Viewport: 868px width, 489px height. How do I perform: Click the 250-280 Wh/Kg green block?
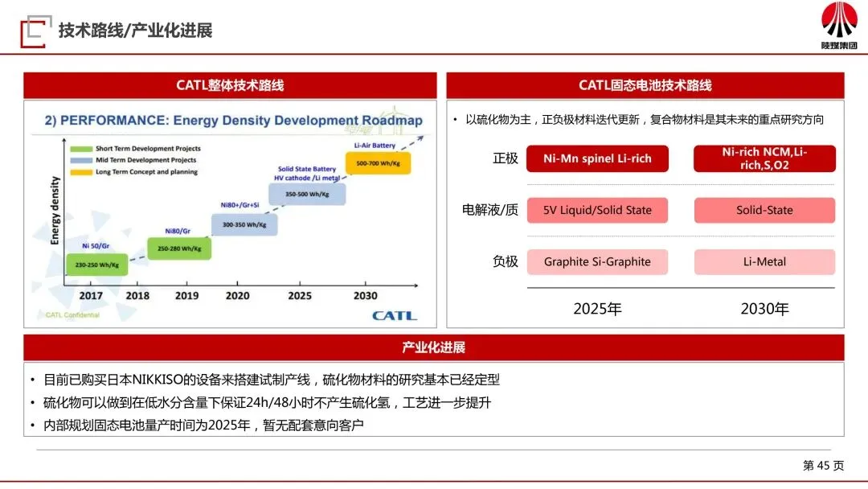coord(179,249)
